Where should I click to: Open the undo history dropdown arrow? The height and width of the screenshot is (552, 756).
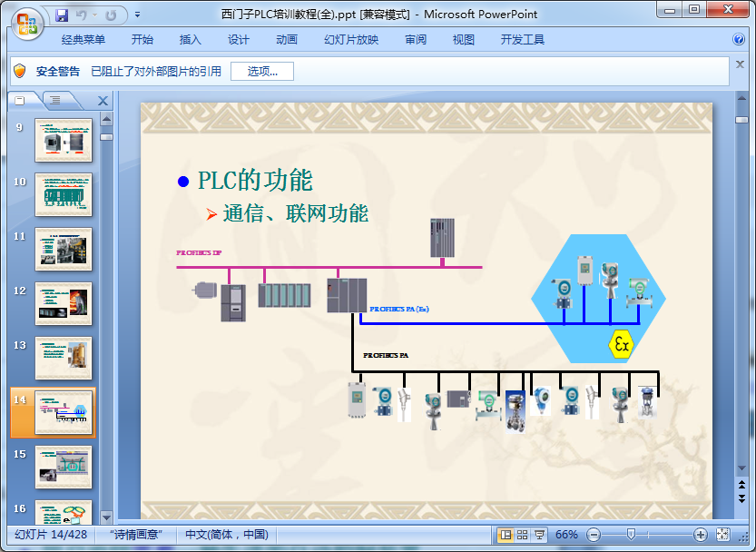pyautogui.click(x=94, y=15)
